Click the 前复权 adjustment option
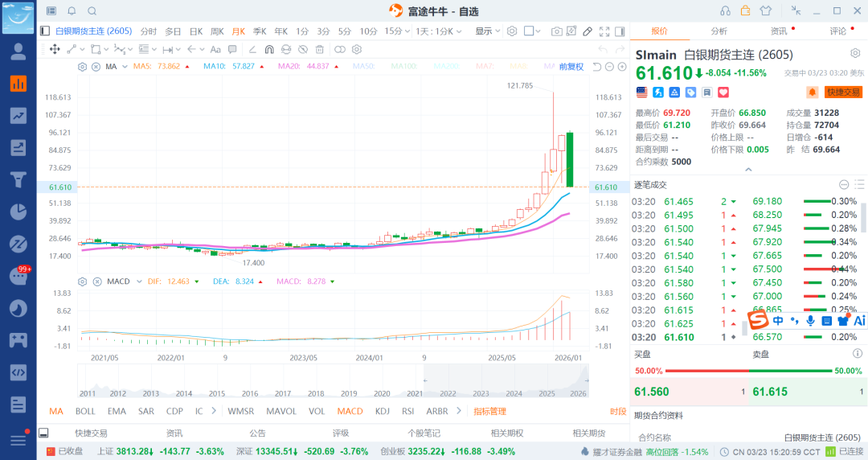This screenshot has height=460, width=868. [x=571, y=66]
